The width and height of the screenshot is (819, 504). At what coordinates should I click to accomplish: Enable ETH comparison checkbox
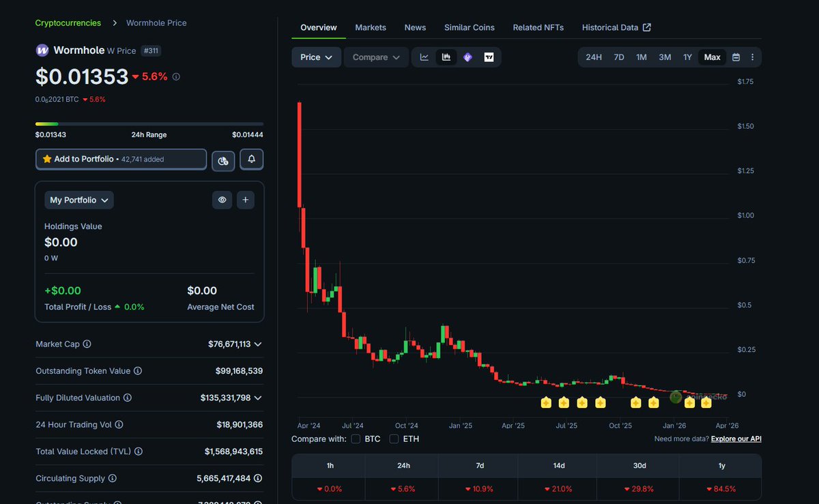394,439
